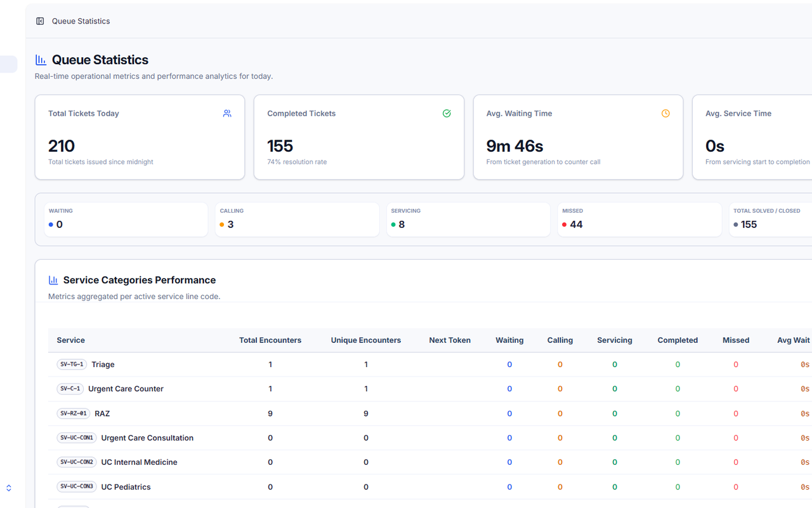Click the Service Categories Performance chart icon
This screenshot has height=508, width=812.
pos(53,280)
